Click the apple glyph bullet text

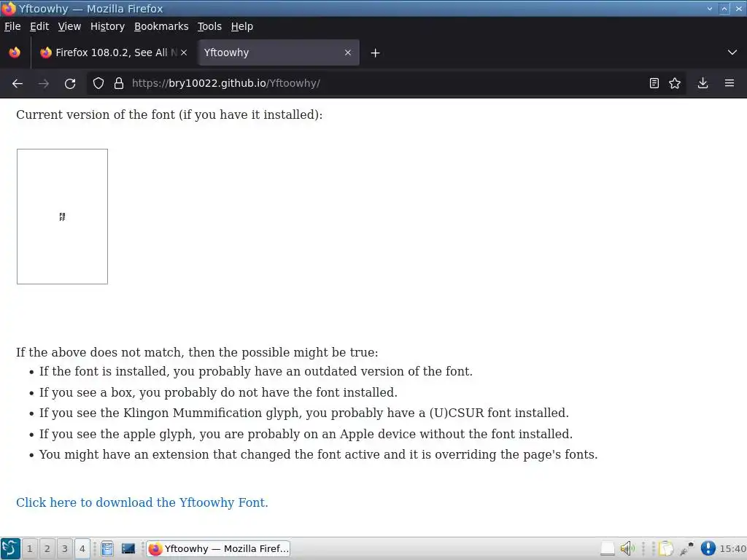(x=306, y=434)
